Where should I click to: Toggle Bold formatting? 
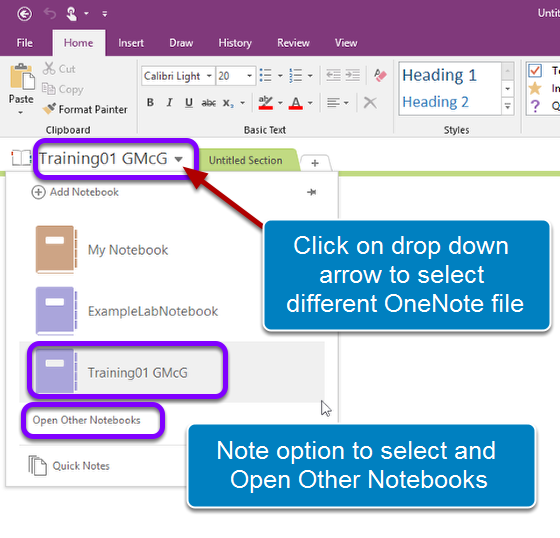click(x=150, y=103)
